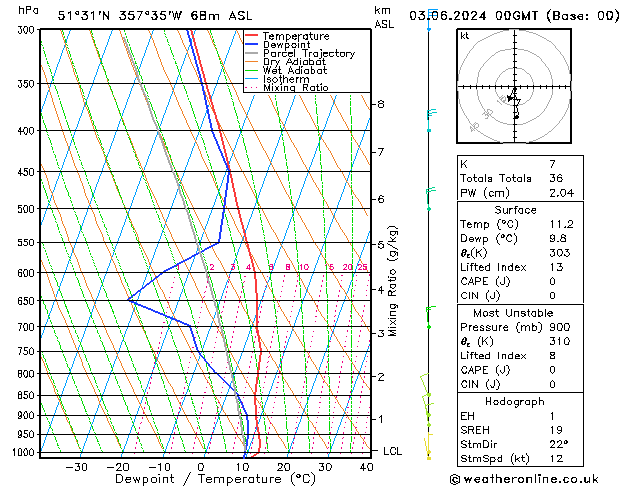Click the gray Parcel Trajectory legend swatch
Image resolution: width=629 pixels, height=486 pixels.
pyautogui.click(x=251, y=53)
